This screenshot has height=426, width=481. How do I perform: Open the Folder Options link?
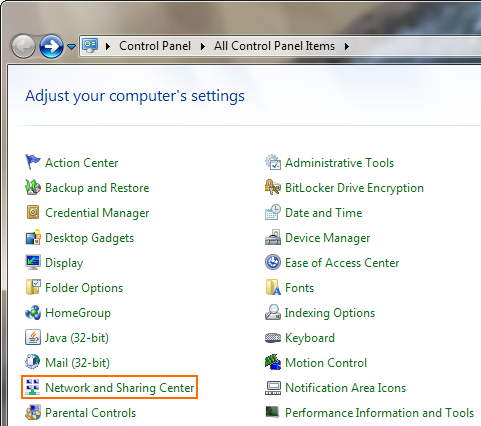(x=84, y=288)
